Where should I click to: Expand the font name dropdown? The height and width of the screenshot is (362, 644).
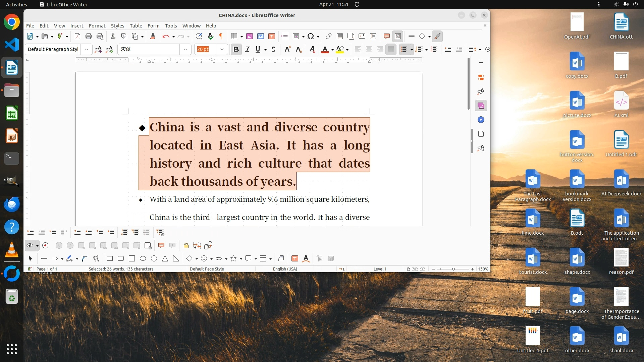[185, 49]
